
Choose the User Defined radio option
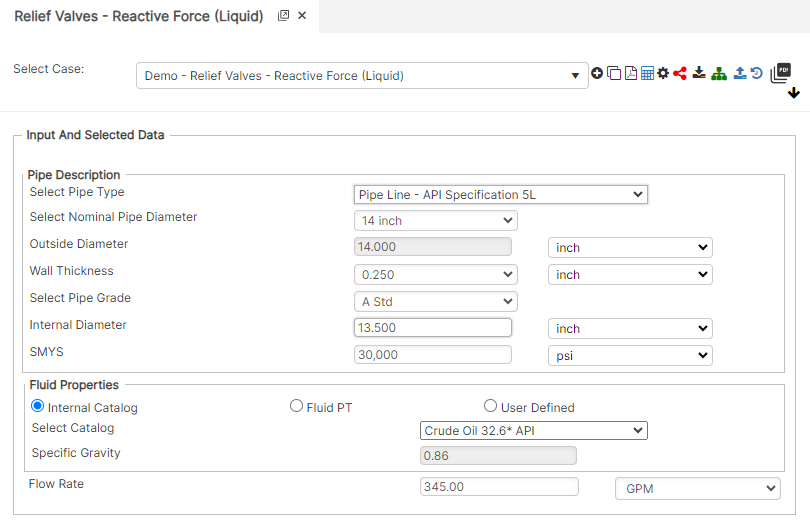(490, 406)
